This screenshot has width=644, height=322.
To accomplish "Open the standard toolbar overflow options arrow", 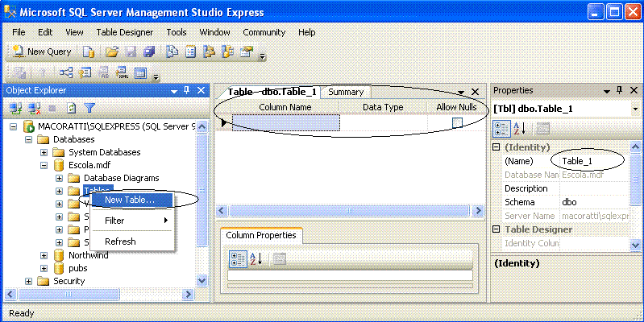I will tap(263, 56).
